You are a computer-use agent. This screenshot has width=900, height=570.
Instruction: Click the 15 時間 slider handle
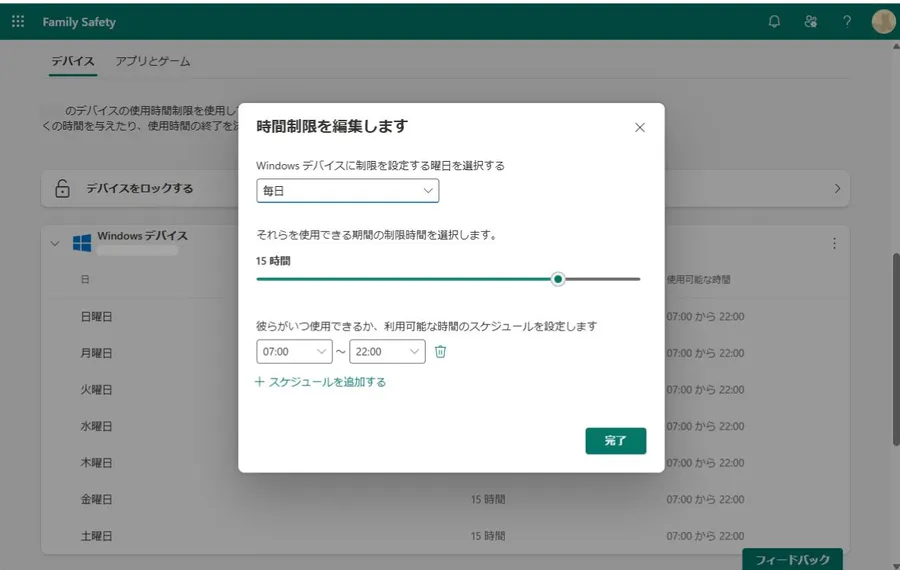(x=558, y=279)
